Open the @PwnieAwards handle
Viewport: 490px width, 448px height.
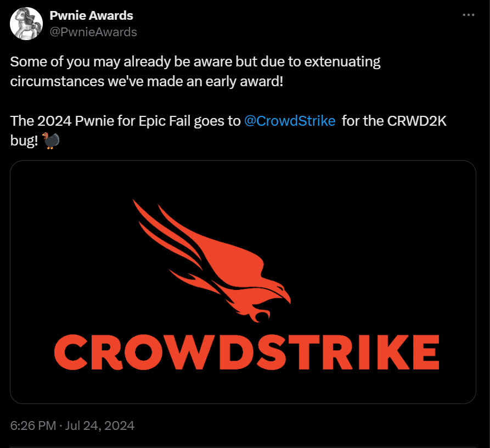click(x=93, y=32)
